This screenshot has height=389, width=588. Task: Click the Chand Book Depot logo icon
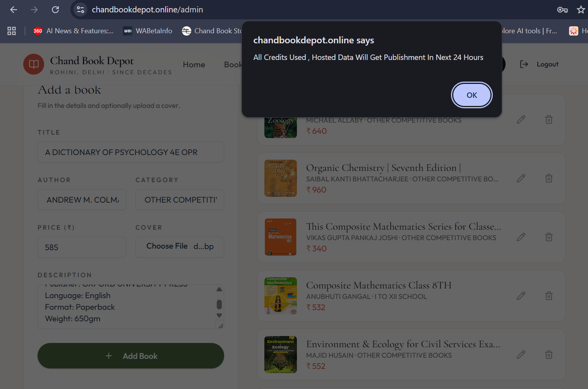[x=34, y=64]
